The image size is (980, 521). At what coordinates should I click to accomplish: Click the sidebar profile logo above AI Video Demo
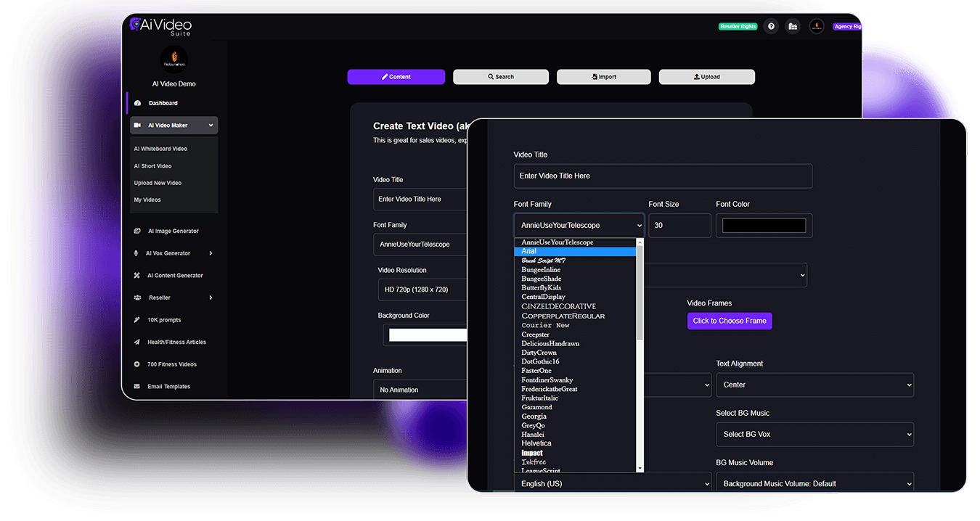[x=173, y=60]
